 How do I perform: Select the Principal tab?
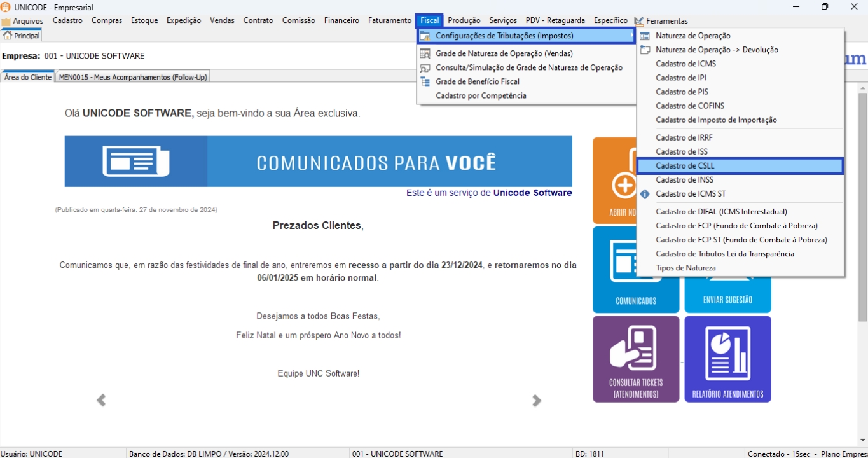22,36
